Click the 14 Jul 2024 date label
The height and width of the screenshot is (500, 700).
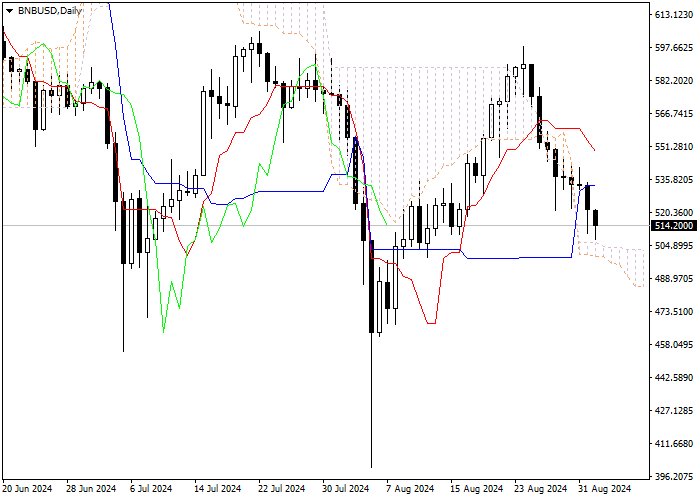pos(217,489)
